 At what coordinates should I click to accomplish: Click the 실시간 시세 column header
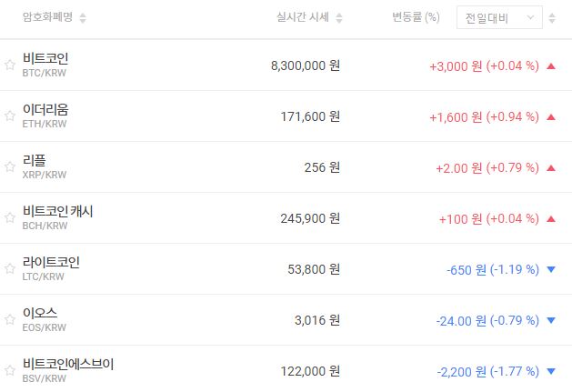coord(304,17)
